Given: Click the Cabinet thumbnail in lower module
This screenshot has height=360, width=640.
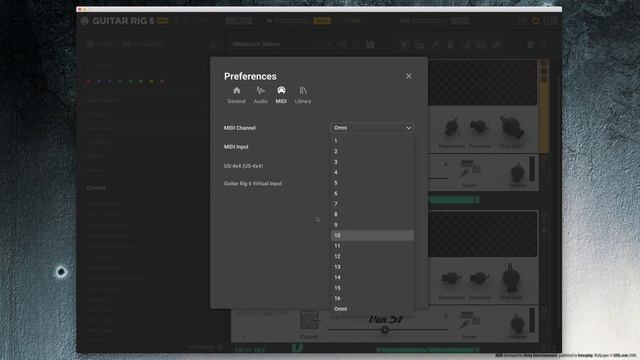Looking at the screenshot, I should point(309,320).
